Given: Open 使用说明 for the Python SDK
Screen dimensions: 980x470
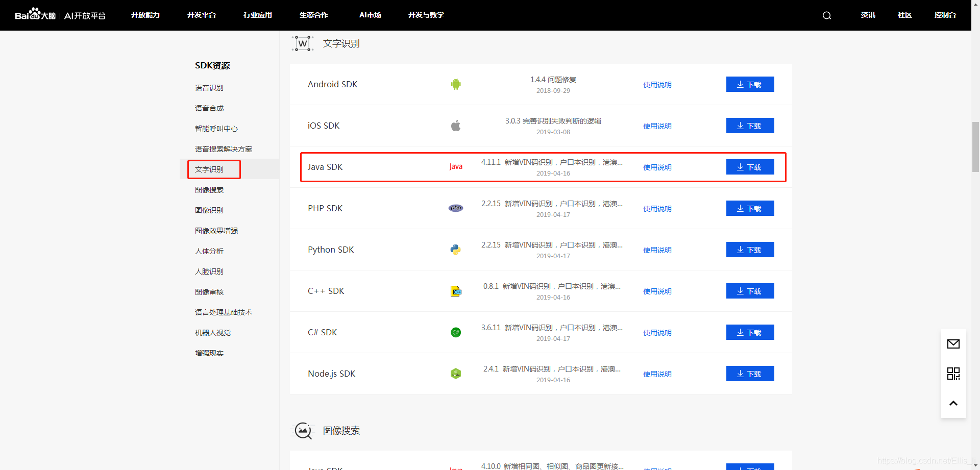Looking at the screenshot, I should coord(657,250).
